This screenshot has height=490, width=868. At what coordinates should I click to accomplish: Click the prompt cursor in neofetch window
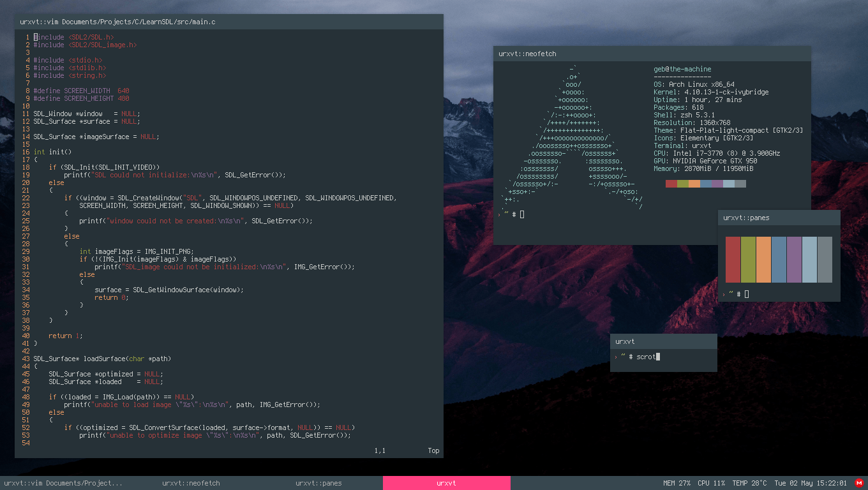pyautogui.click(x=522, y=214)
